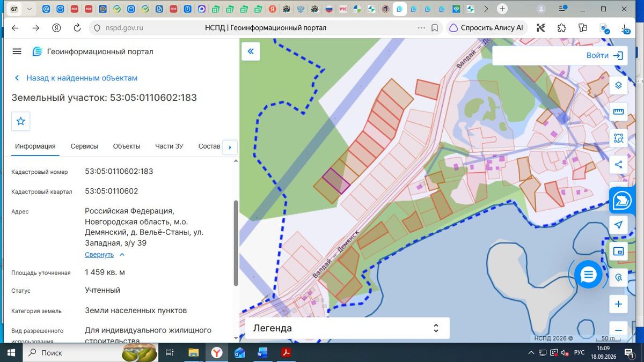Launch Word from the taskbar
Image resolution: width=644 pixels, height=362 pixels.
coord(262,353)
